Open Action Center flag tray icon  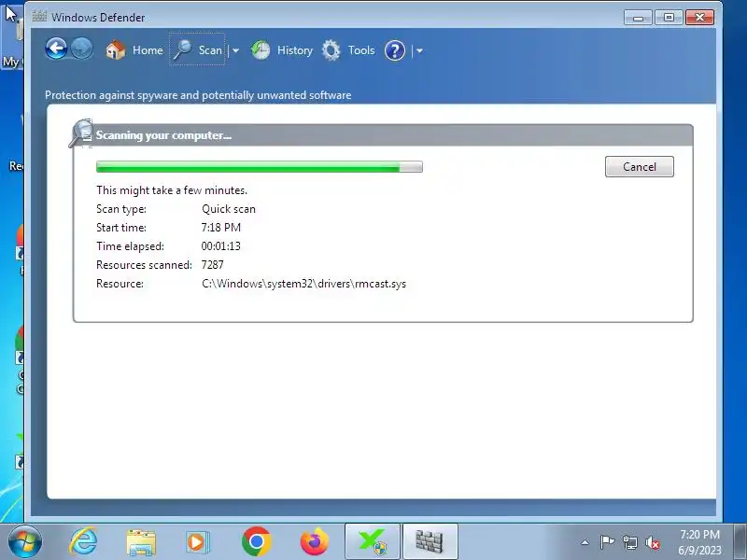pyautogui.click(x=607, y=542)
